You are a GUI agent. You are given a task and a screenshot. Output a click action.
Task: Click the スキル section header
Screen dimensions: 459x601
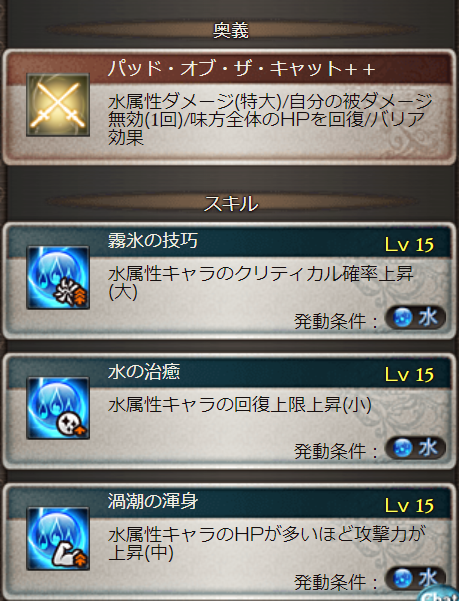(x=231, y=203)
